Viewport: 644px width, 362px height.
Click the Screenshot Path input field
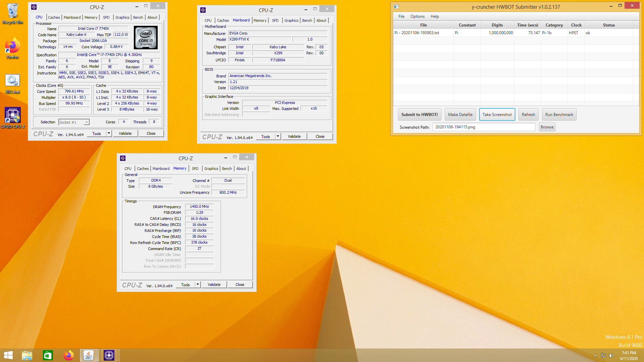click(484, 127)
